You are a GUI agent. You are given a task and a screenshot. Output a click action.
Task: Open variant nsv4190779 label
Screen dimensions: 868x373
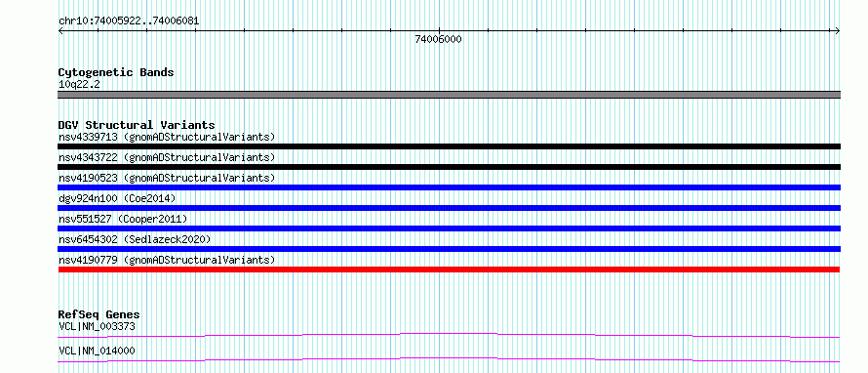click(167, 260)
